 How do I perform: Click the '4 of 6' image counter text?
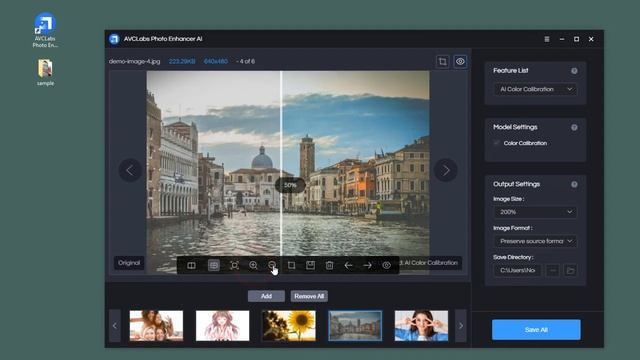click(247, 62)
